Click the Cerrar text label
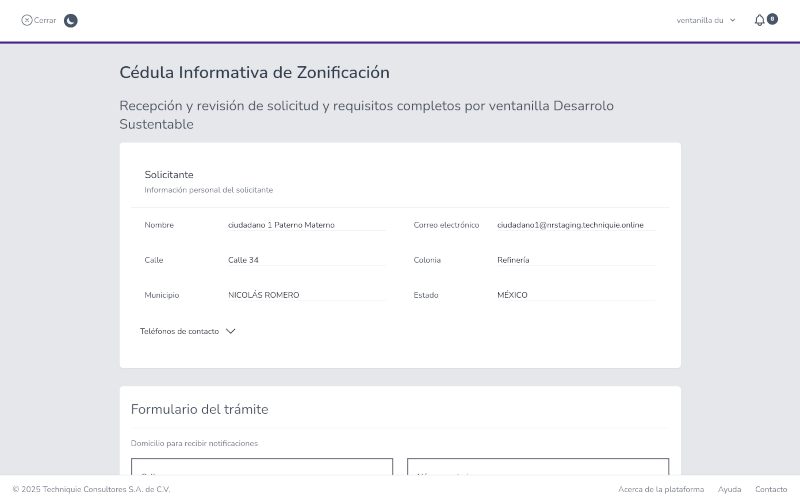 [x=45, y=20]
